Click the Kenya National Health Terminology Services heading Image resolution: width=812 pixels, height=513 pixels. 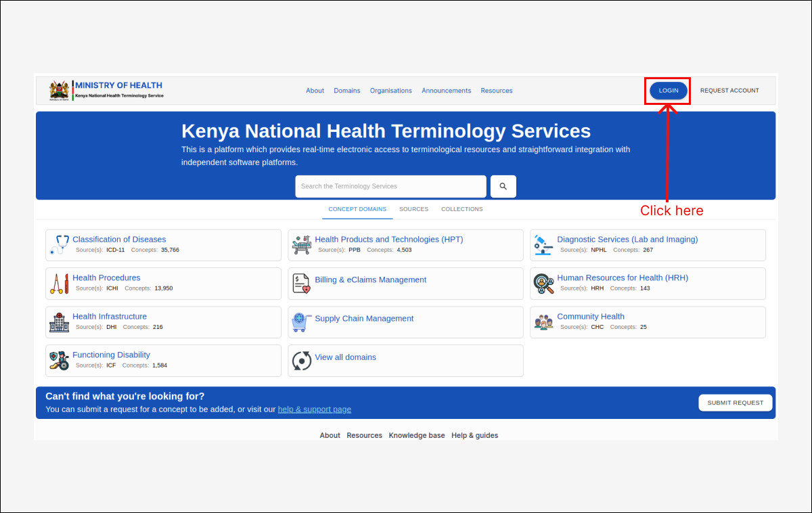coord(386,131)
